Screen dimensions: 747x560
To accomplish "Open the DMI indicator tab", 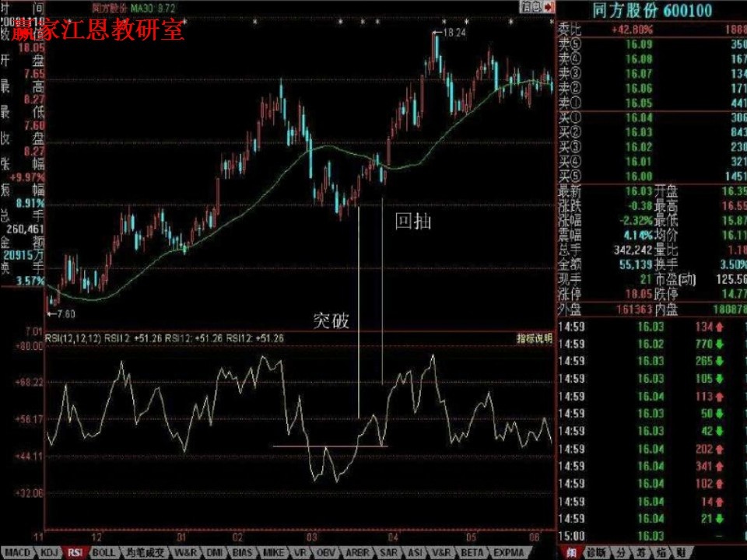I will click(214, 553).
